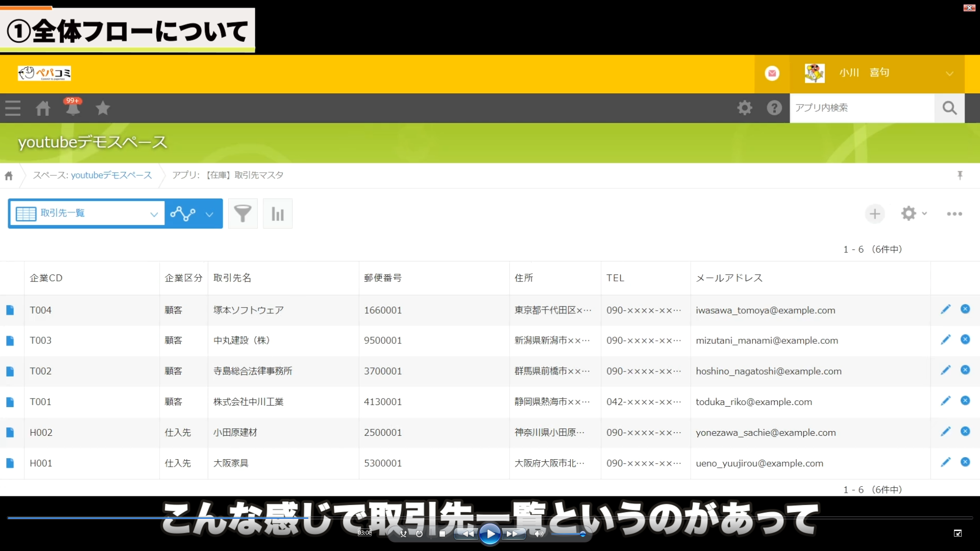Edit the T004 record with pencil icon
This screenshot has height=551, width=980.
[x=945, y=309]
